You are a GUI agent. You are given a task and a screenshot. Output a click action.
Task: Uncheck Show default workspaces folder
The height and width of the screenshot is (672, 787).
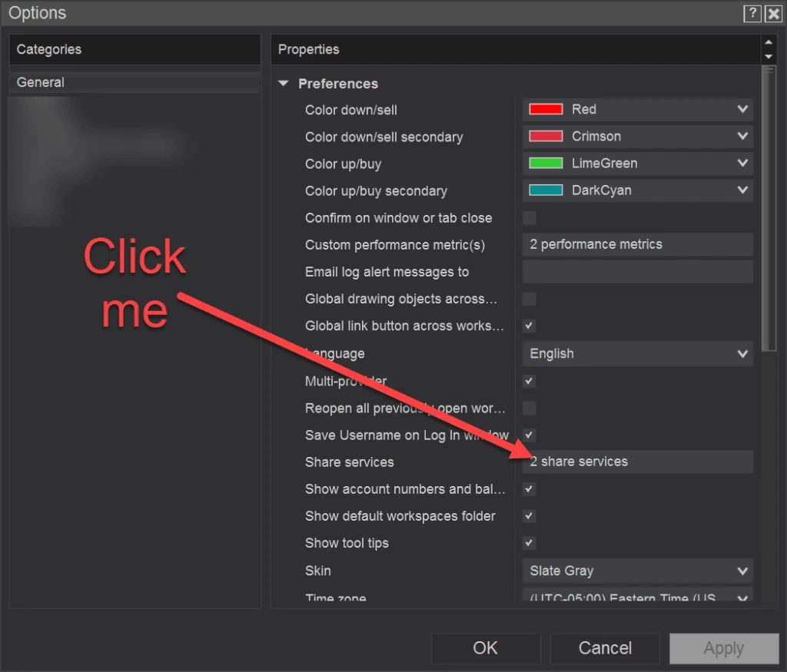pos(529,517)
